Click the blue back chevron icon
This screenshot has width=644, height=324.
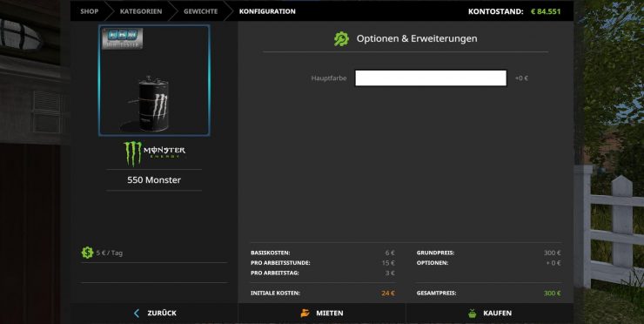[x=137, y=314]
